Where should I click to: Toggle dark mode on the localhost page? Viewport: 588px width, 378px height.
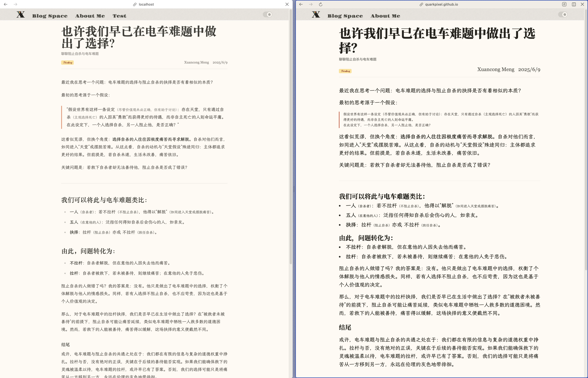(268, 15)
